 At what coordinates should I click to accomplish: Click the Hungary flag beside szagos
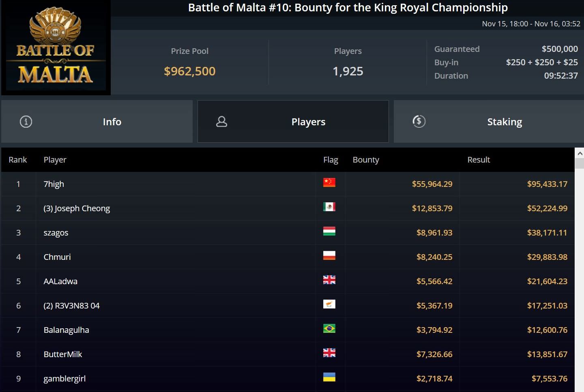point(329,231)
